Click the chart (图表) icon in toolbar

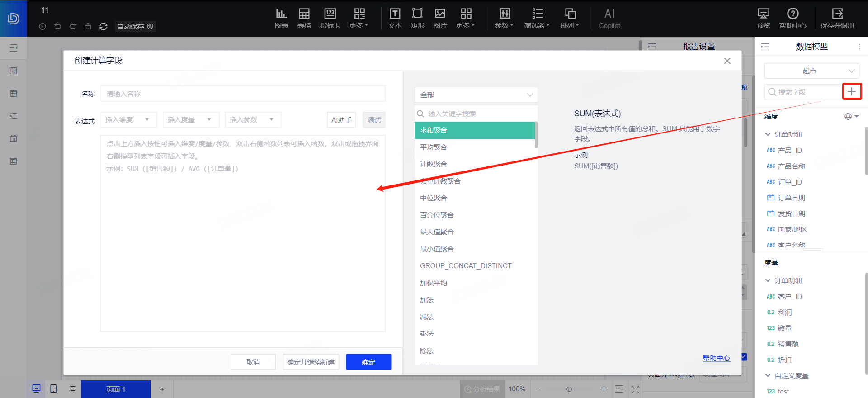point(281,19)
